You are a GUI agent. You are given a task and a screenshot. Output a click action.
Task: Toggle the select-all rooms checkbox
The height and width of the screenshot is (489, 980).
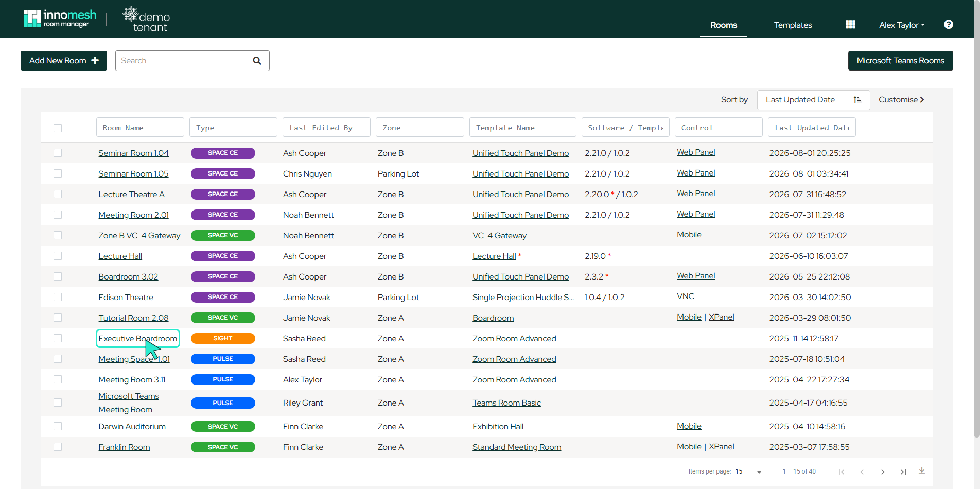[58, 128]
